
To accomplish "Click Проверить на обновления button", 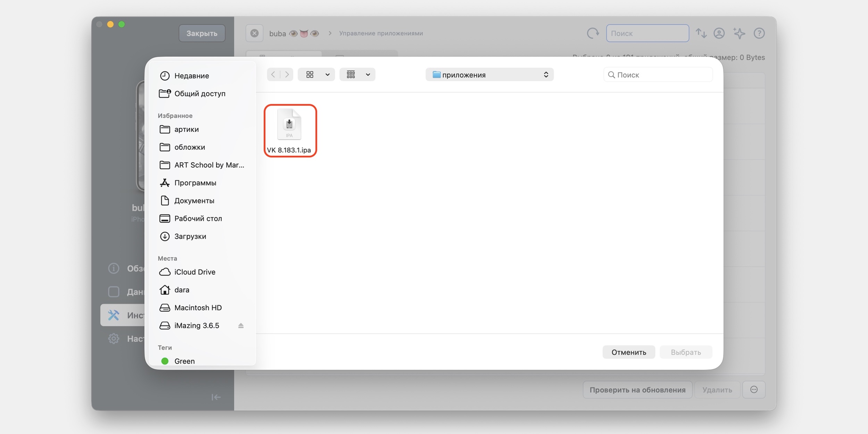I will pos(637,390).
